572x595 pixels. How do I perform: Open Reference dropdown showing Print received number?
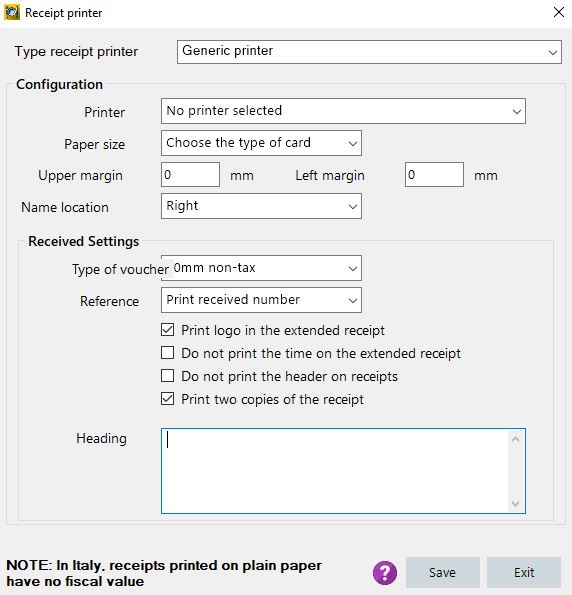point(261,300)
